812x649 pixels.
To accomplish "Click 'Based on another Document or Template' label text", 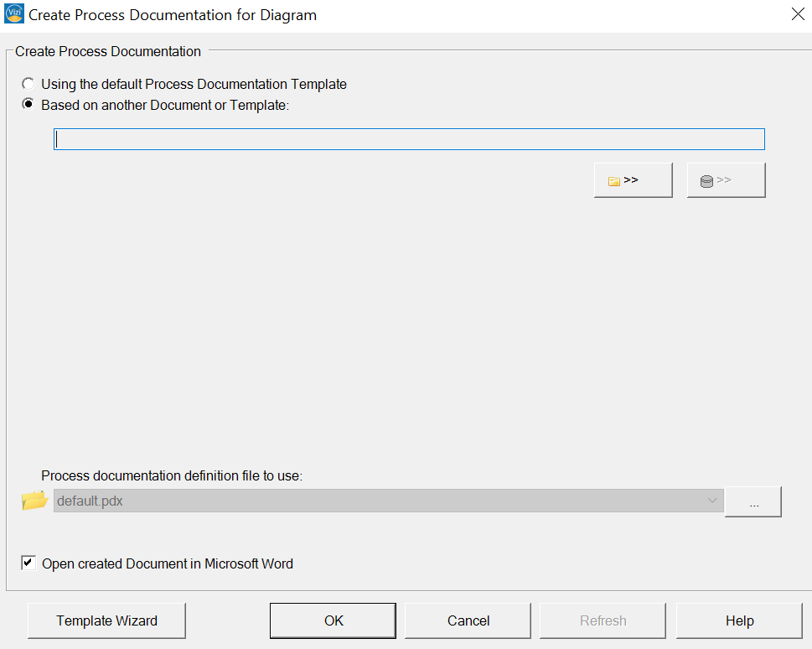I will click(165, 105).
